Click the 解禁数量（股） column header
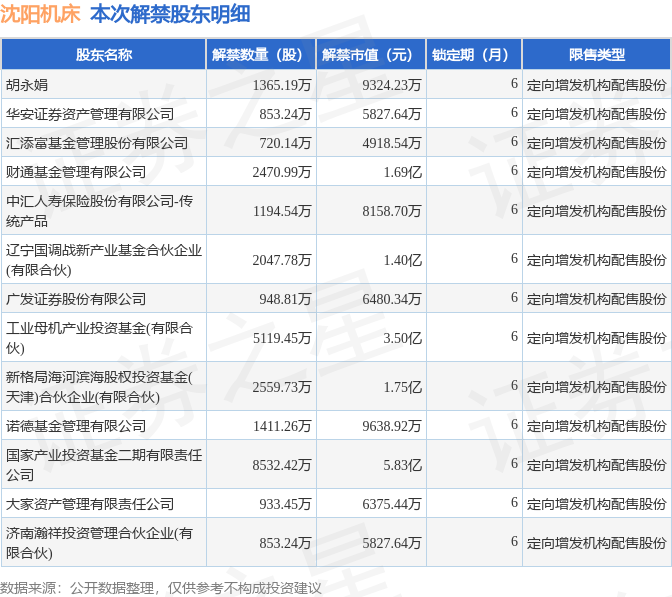The image size is (672, 597). coord(260,55)
